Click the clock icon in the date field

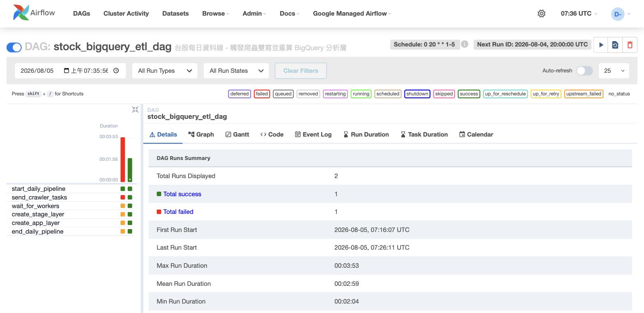point(116,71)
